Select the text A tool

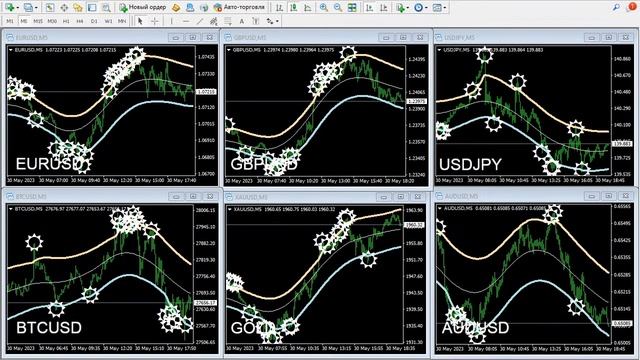click(x=242, y=21)
